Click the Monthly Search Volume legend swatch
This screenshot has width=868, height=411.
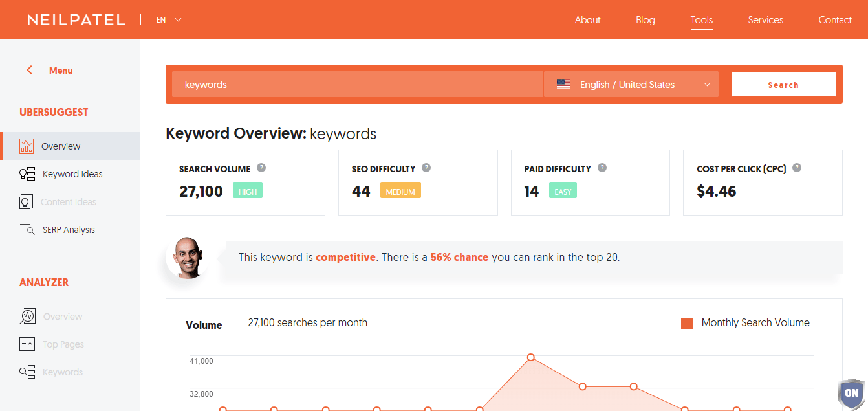pyautogui.click(x=687, y=323)
